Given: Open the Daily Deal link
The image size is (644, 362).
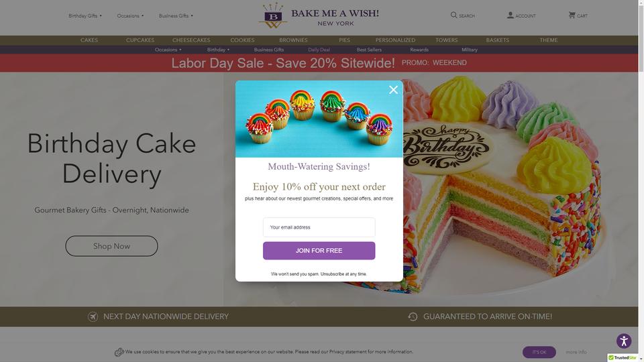Looking at the screenshot, I should (319, 50).
